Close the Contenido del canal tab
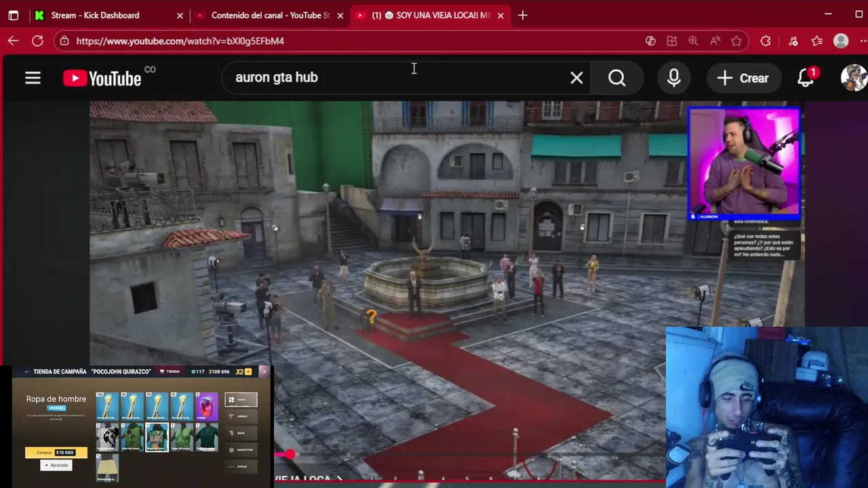This screenshot has width=868, height=488. point(340,15)
